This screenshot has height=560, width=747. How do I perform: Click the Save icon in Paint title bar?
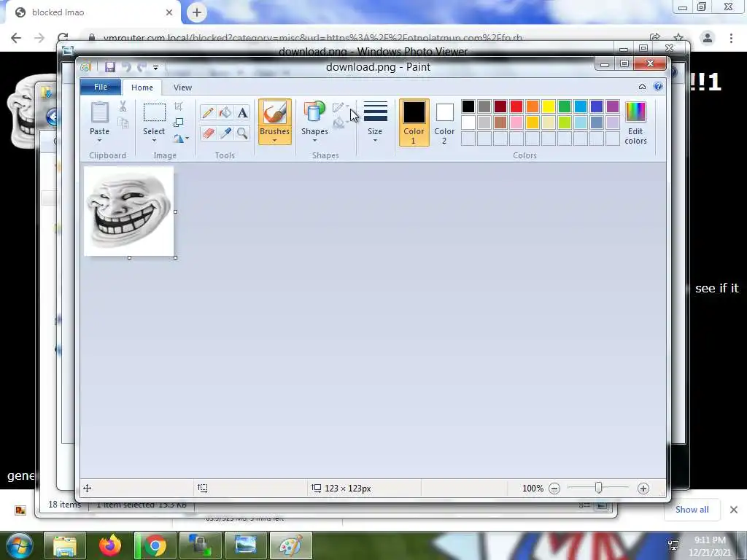(110, 66)
